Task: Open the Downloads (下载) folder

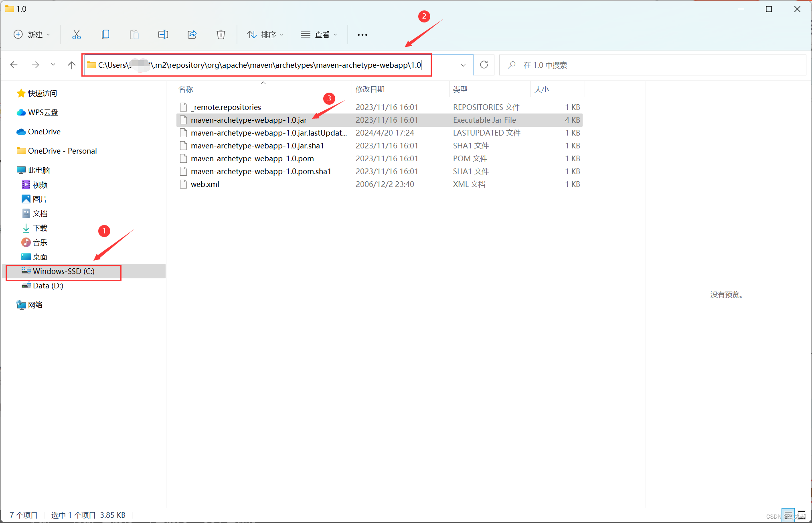Action: point(34,228)
